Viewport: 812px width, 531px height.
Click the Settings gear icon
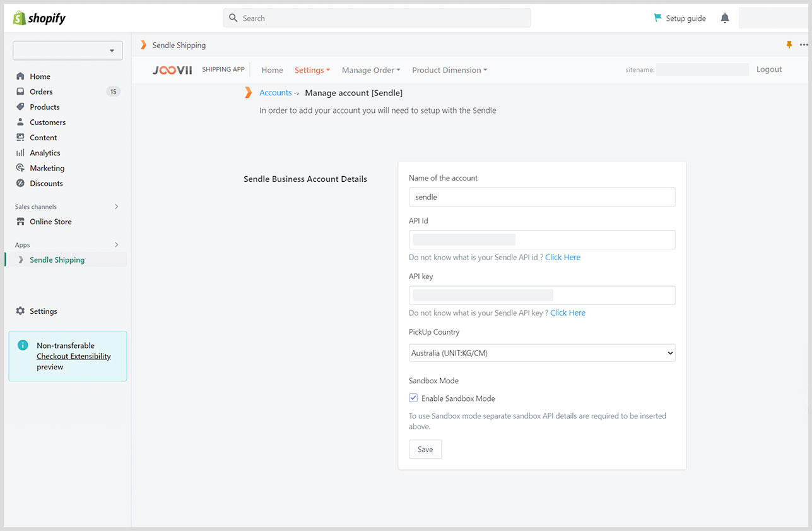point(21,311)
